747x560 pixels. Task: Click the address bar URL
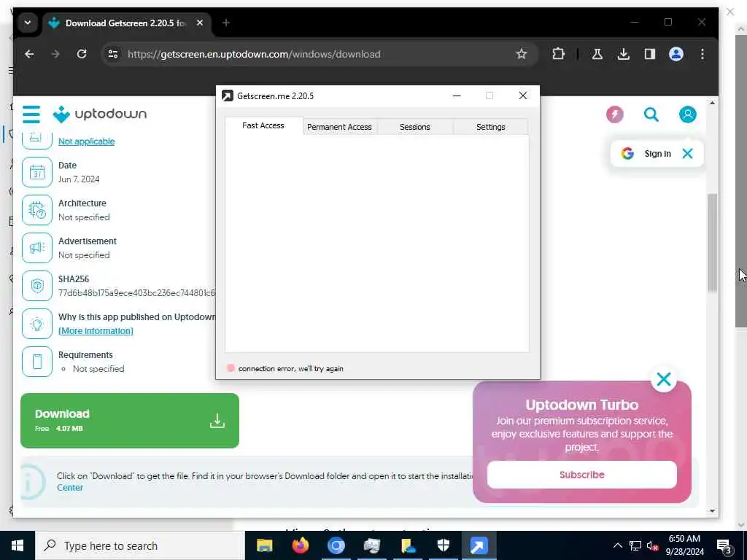coord(254,54)
